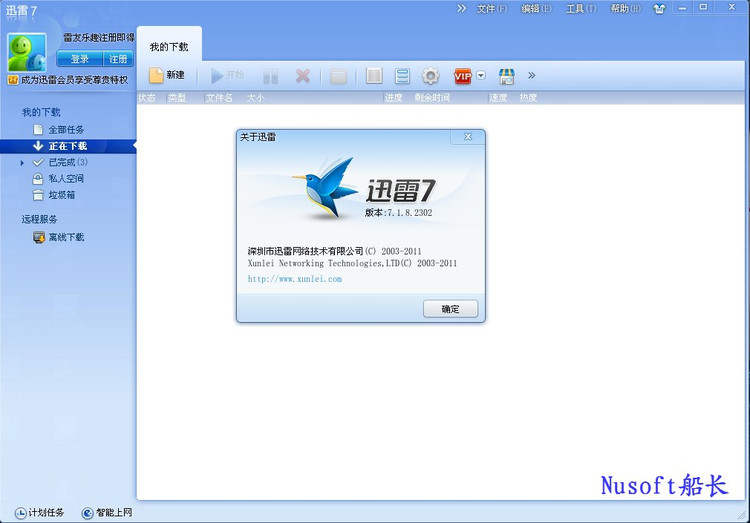750x523 pixels.
Task: Expand the arrow beside 已完成
Action: [x=22, y=163]
